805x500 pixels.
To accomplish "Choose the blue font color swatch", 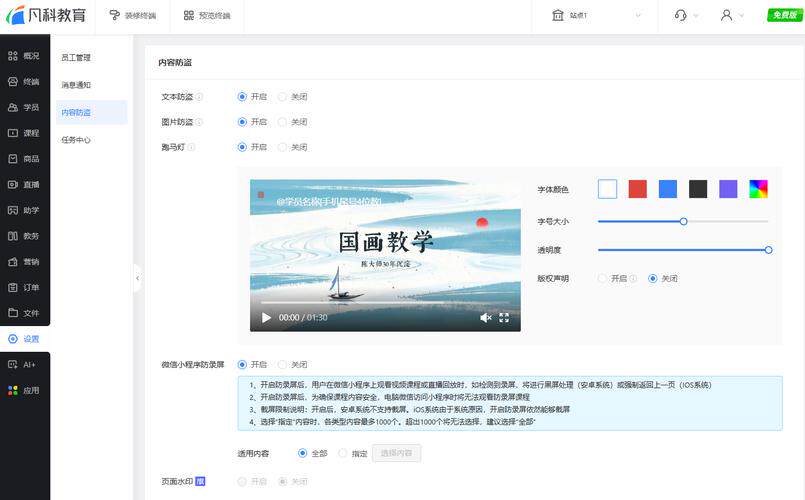I will click(668, 189).
